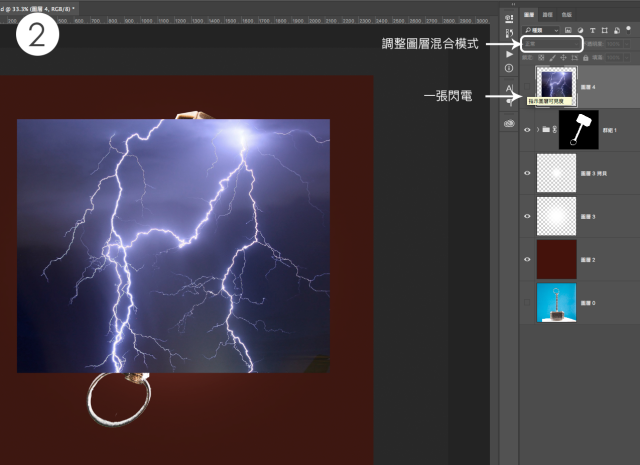The width and height of the screenshot is (640, 465).
Task: Hide the 群組 1 group layer
Action: pyautogui.click(x=527, y=129)
